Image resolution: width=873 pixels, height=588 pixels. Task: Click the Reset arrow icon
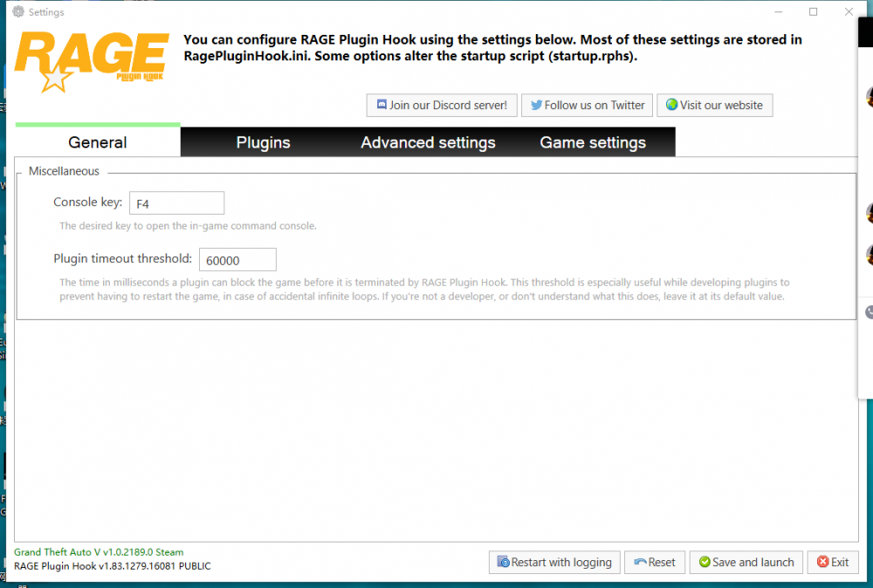(x=641, y=563)
